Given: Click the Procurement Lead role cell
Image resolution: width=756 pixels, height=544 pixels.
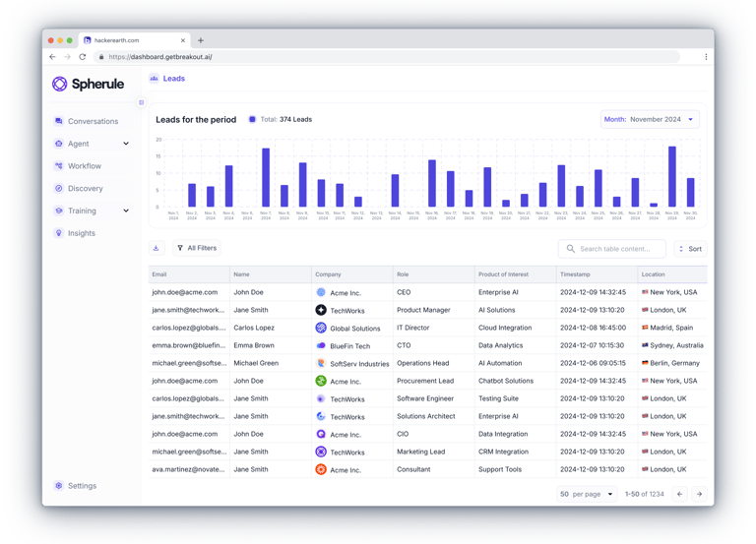Looking at the screenshot, I should pos(425,381).
